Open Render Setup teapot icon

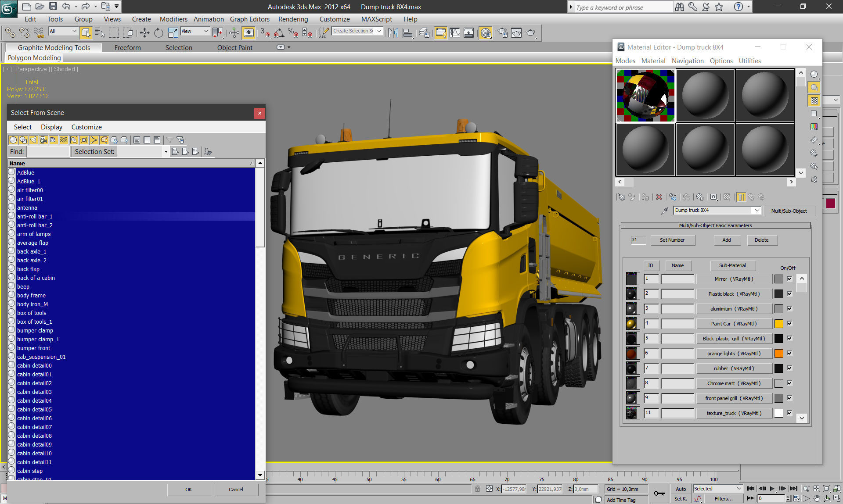click(x=502, y=32)
